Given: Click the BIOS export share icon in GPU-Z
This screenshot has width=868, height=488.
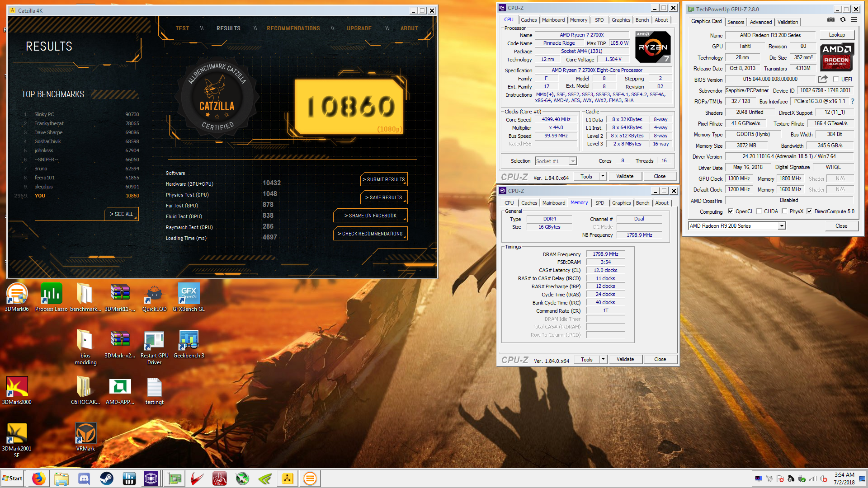Looking at the screenshot, I should coord(823,79).
